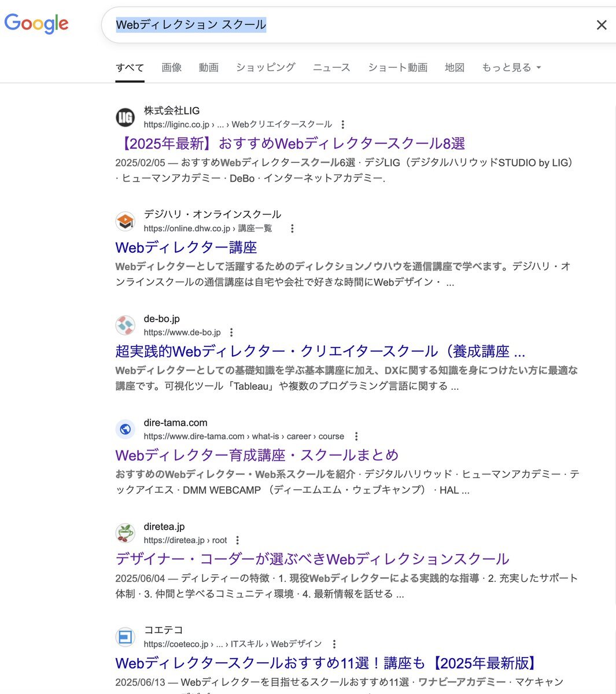Click the de-bo.jp site name text
The width and height of the screenshot is (616, 694).
tap(162, 319)
